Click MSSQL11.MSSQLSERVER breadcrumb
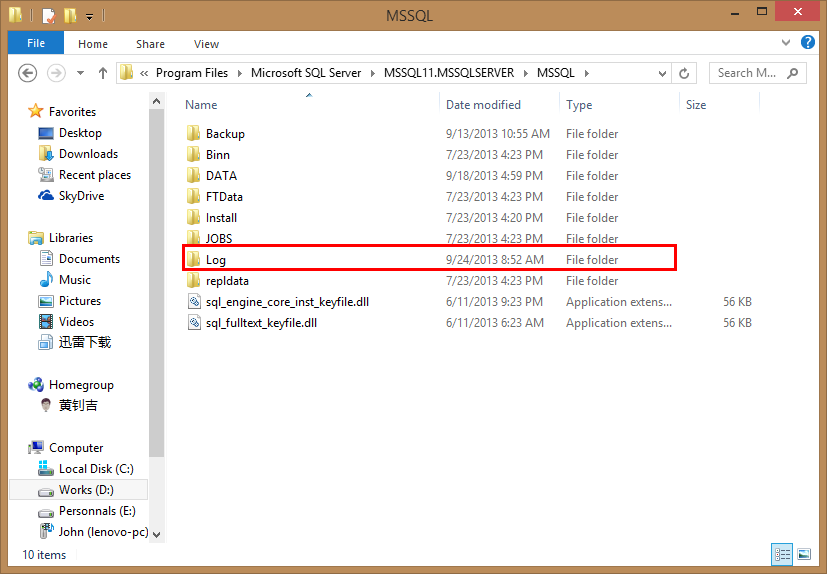Image resolution: width=827 pixels, height=574 pixels. coord(449,73)
